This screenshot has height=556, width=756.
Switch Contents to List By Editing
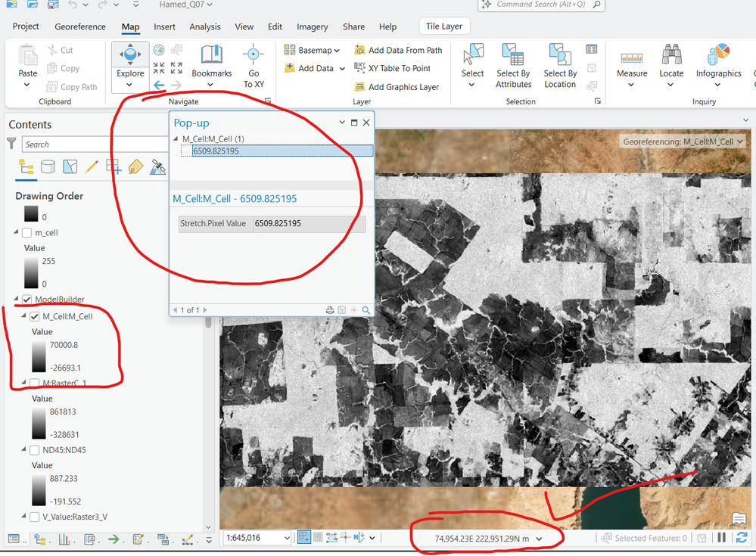point(92,167)
